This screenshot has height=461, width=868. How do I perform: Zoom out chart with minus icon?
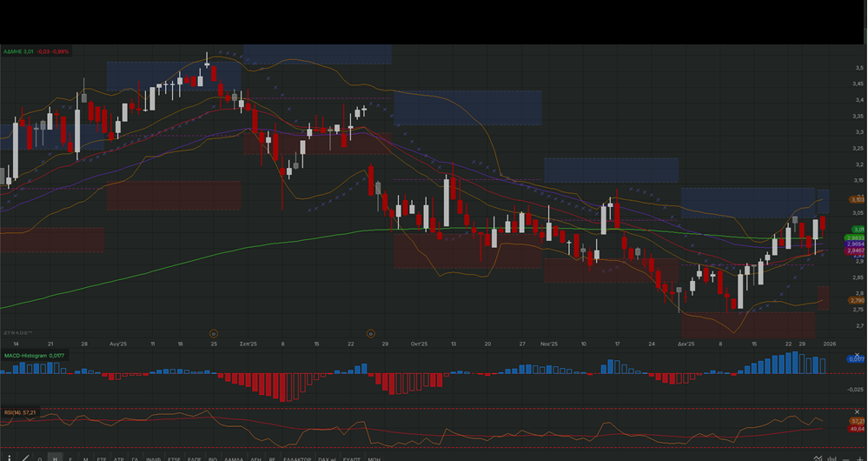[x=846, y=459]
